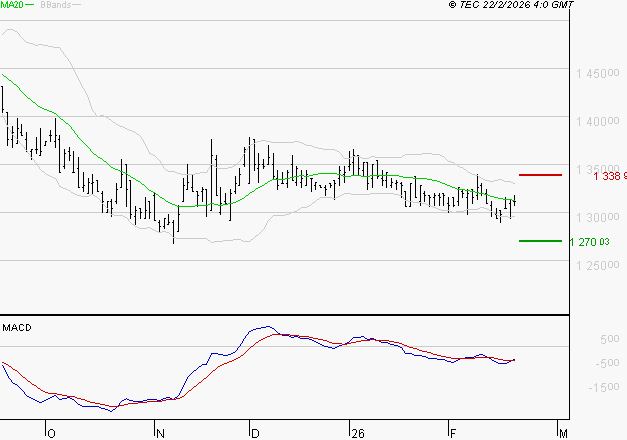Click the 500 MACD axis label

coord(610,339)
